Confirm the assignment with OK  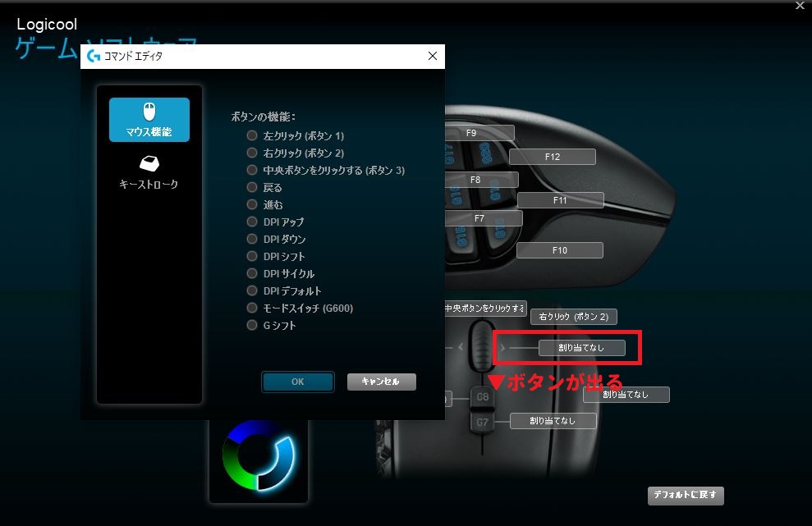297,382
